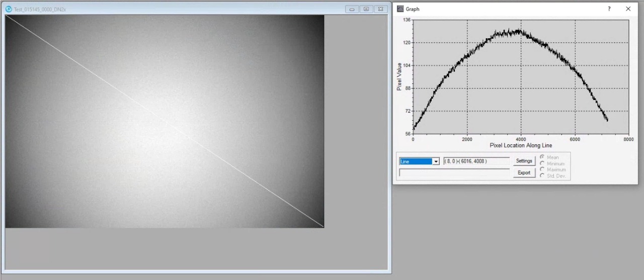Image resolution: width=644 pixels, height=280 pixels.
Task: Click the Export button
Action: [524, 172]
